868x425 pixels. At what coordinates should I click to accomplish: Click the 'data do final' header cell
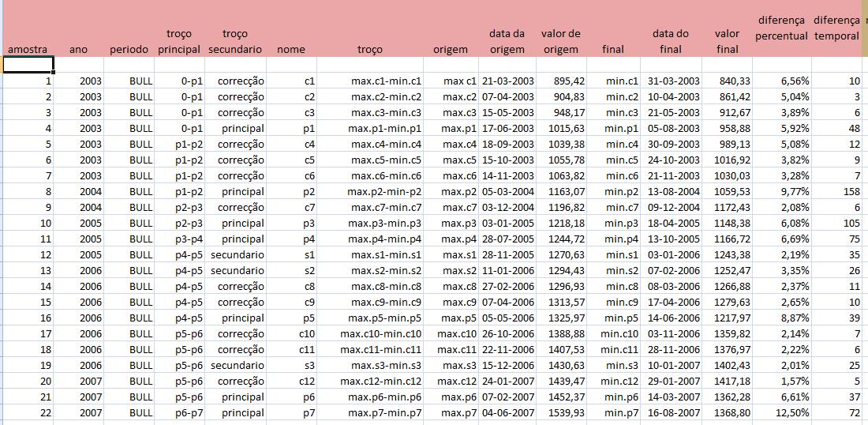(672, 28)
